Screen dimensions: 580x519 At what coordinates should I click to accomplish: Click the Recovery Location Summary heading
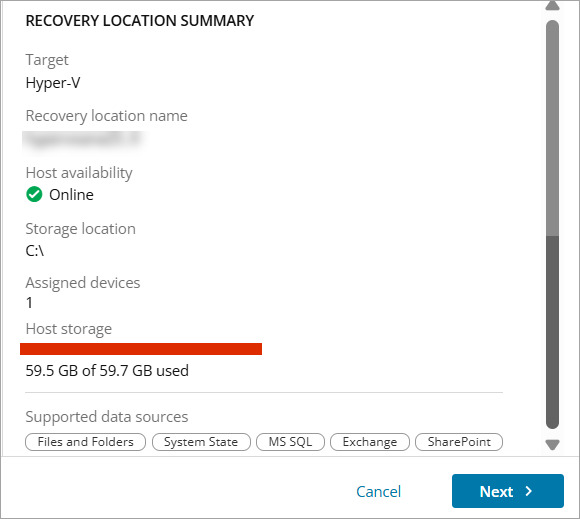click(x=140, y=21)
